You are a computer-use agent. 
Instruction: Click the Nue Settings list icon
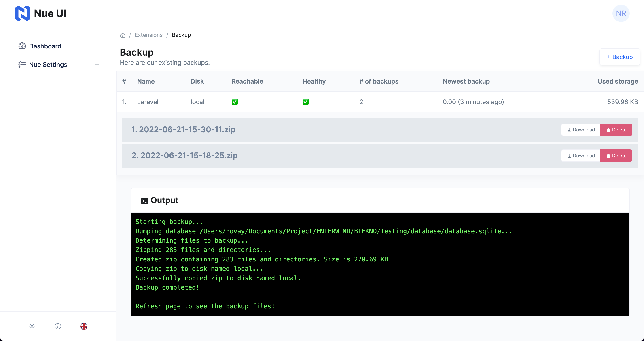point(22,65)
